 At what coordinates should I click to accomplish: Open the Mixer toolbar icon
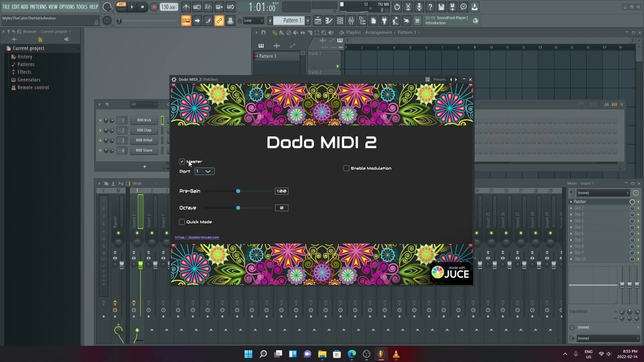tap(351, 21)
